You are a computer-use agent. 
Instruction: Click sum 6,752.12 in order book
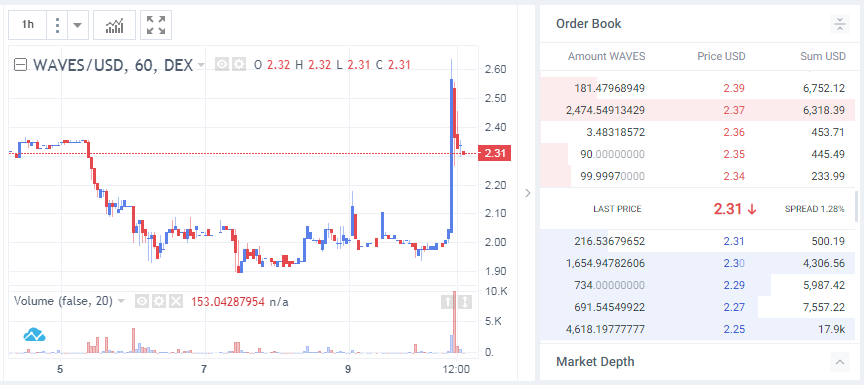824,88
